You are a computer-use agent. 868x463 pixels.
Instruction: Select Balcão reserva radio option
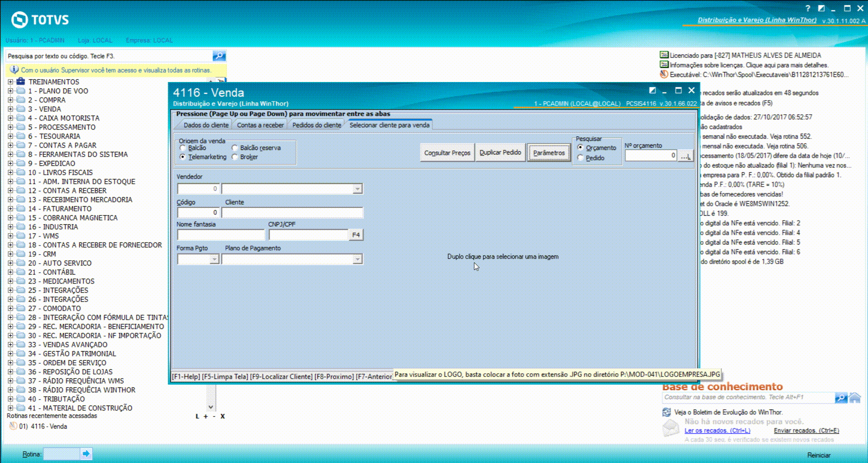tap(234, 148)
